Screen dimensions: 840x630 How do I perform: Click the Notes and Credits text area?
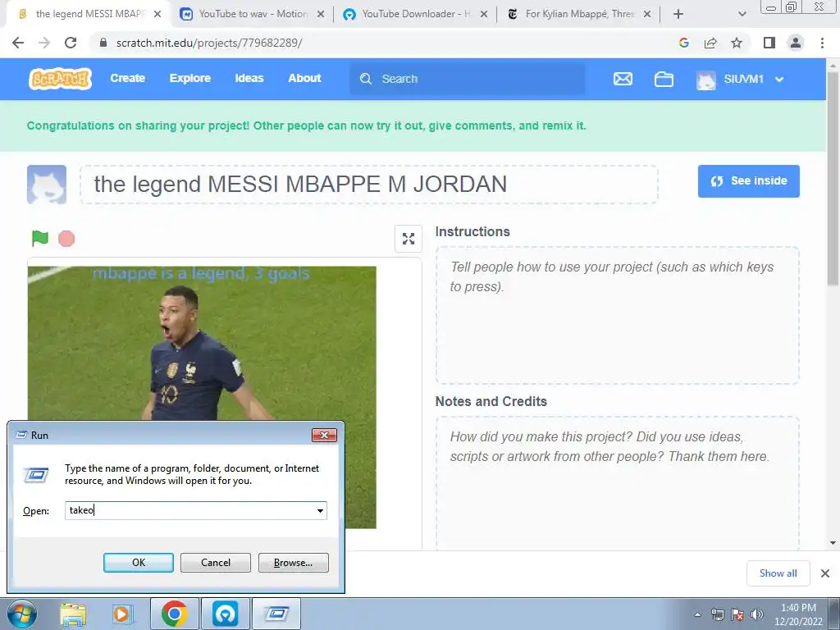pyautogui.click(x=617, y=483)
